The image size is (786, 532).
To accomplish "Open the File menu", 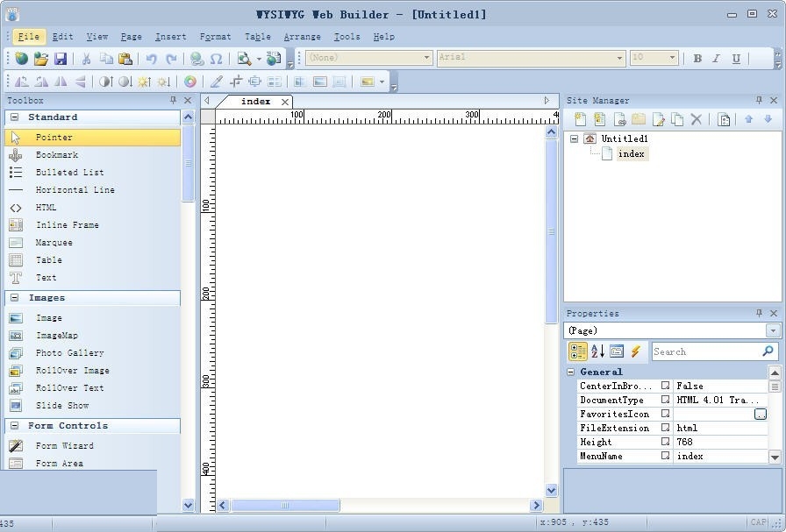I will [29, 37].
